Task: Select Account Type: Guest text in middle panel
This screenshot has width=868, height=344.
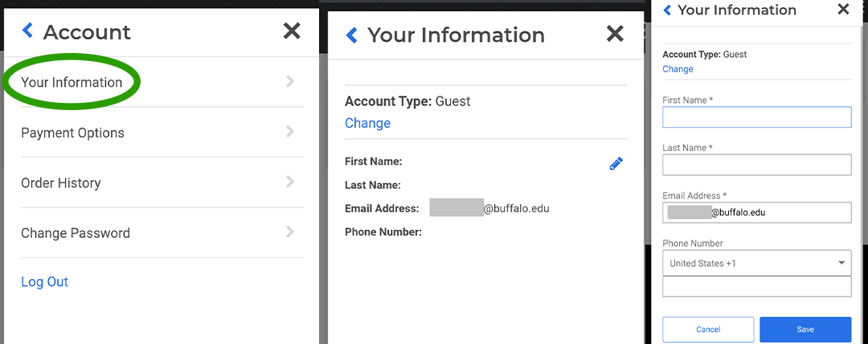Action: tap(407, 101)
